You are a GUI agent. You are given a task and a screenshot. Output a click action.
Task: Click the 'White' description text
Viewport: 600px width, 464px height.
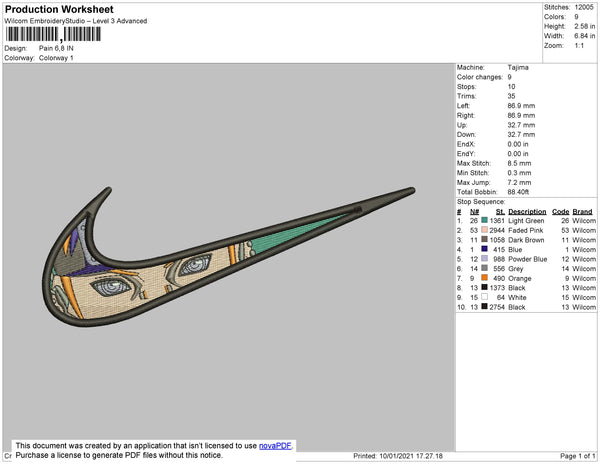click(x=517, y=297)
